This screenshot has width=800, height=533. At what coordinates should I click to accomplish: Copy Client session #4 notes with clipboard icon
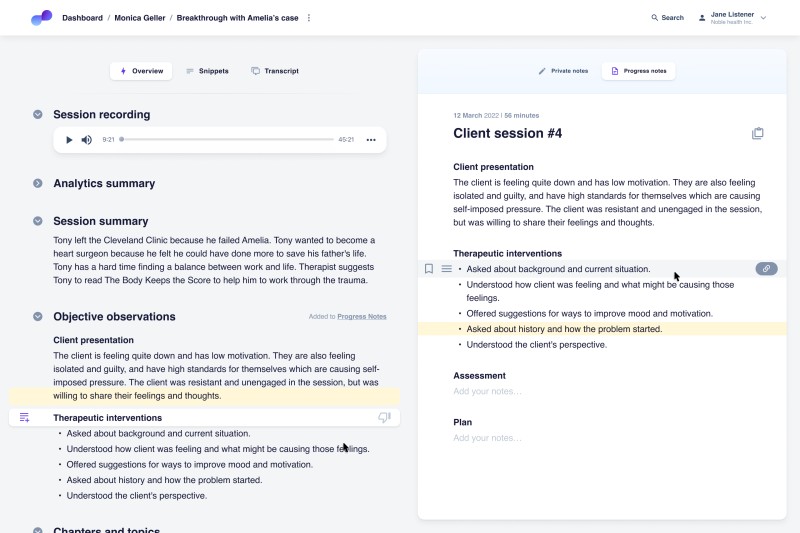758,133
